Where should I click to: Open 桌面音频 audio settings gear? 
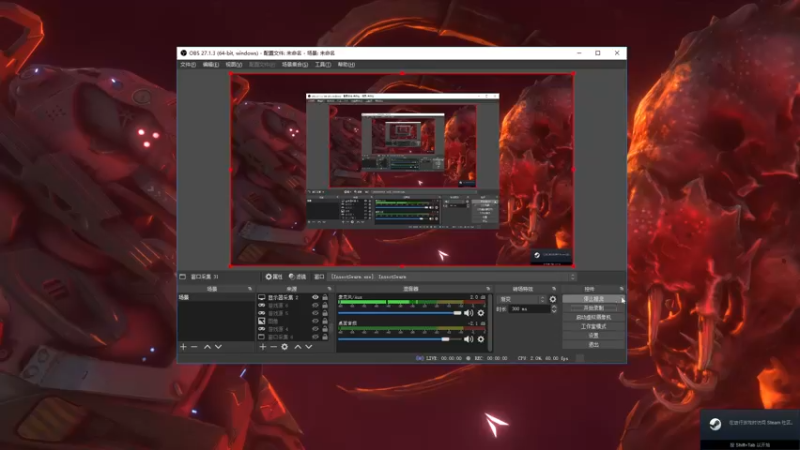[481, 339]
